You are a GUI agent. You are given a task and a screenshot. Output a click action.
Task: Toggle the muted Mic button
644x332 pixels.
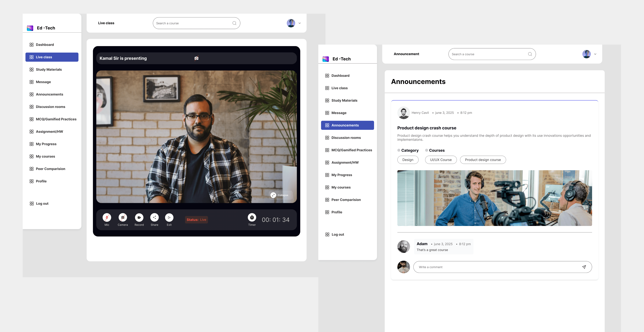pyautogui.click(x=107, y=217)
